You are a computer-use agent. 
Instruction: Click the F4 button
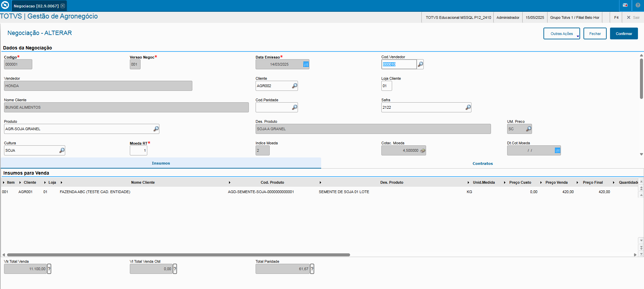616,17
